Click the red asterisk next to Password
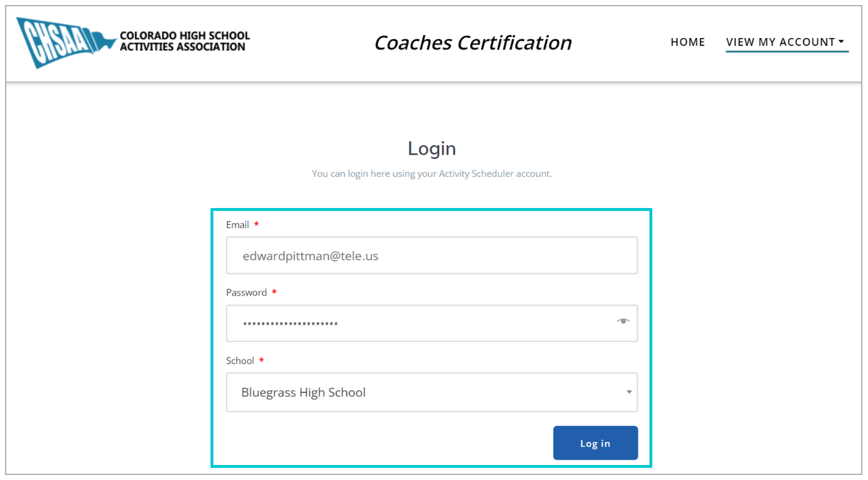The image size is (868, 480). pos(275,292)
